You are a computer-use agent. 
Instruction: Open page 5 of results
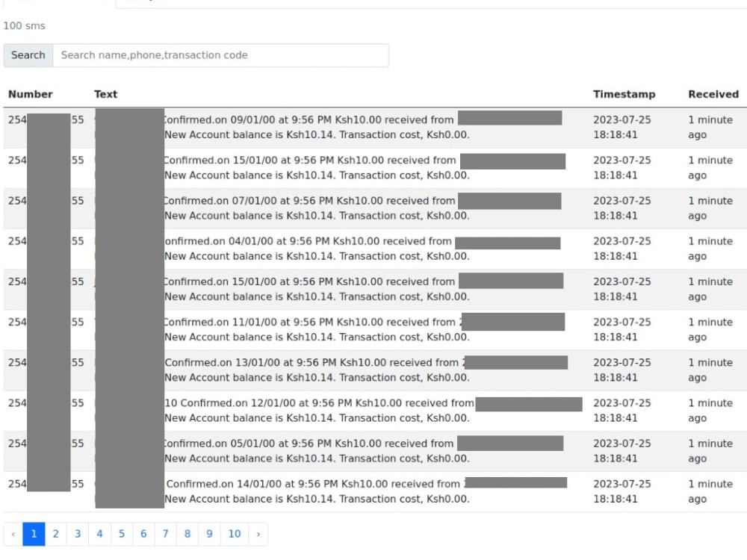(122, 534)
